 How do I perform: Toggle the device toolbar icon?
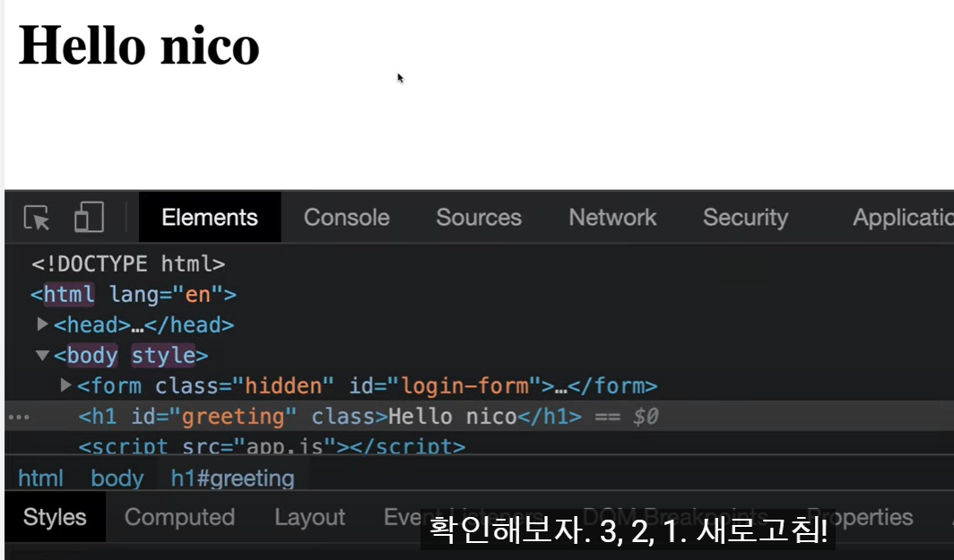(89, 217)
